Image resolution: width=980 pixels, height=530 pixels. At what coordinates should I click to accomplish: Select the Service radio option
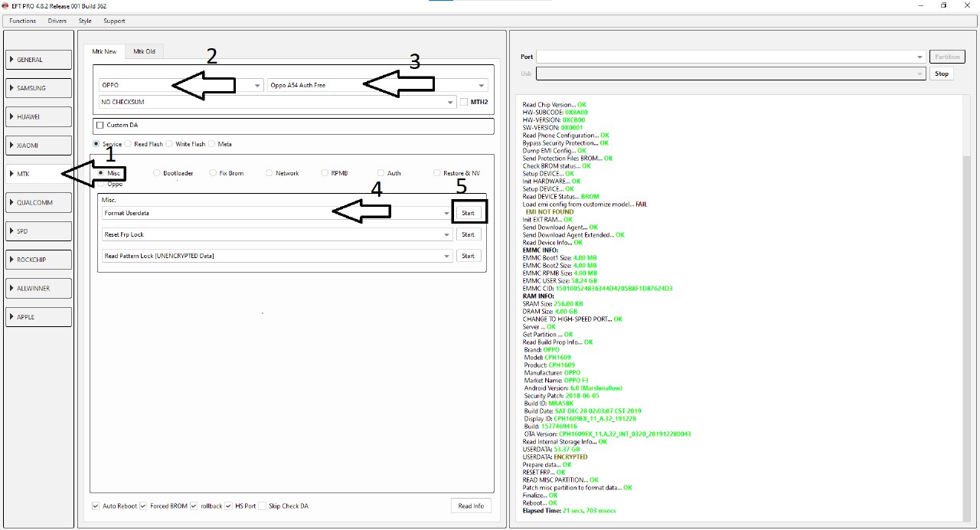click(x=96, y=144)
